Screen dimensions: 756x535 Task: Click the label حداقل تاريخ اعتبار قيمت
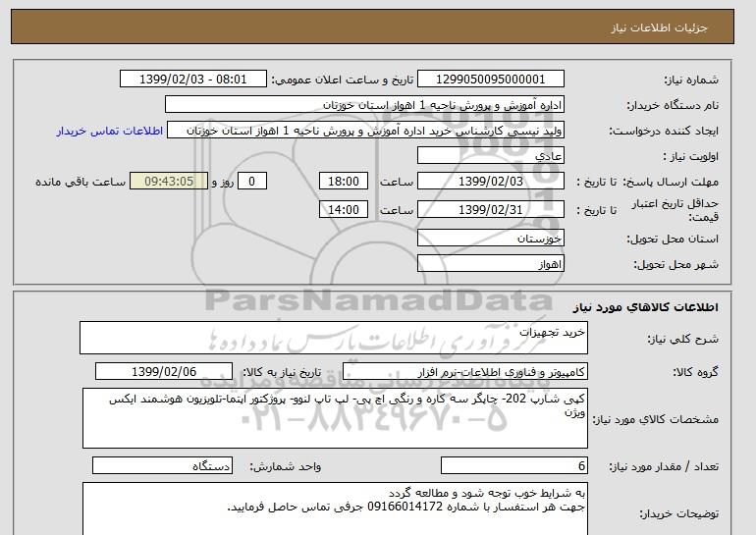[675, 210]
